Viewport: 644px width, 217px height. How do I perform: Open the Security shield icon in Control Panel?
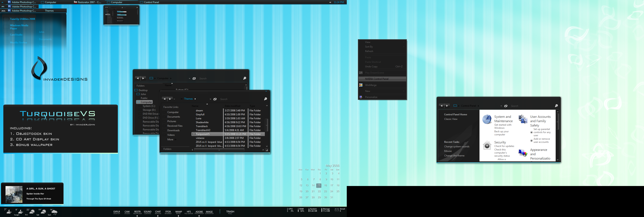(x=487, y=145)
